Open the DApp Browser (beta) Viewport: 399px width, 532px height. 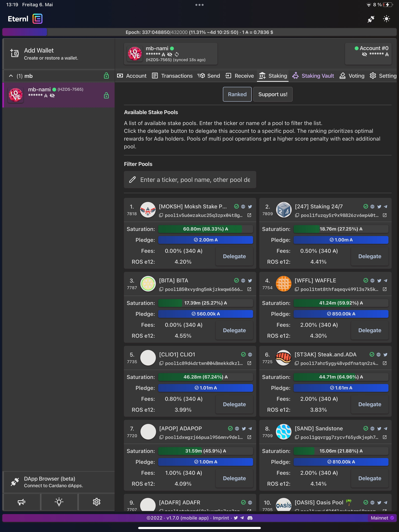coord(58,482)
